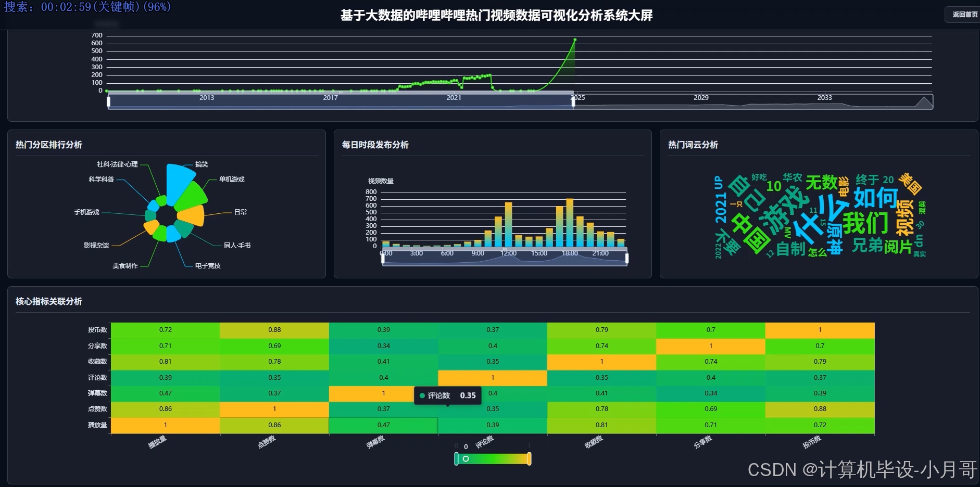
Task: Click the 每日时段发布分析 panel title
Action: coord(375,145)
